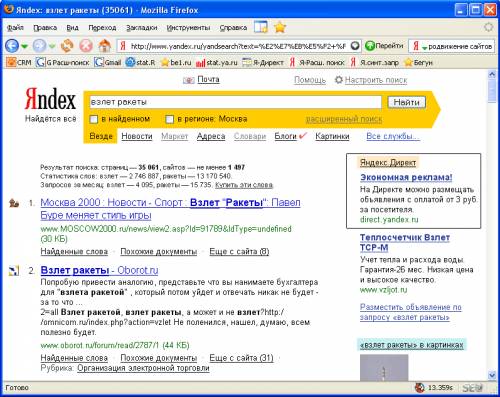Open the G.Расш-поиск bookmark
This screenshot has width=500, height=397.
pos(63,62)
